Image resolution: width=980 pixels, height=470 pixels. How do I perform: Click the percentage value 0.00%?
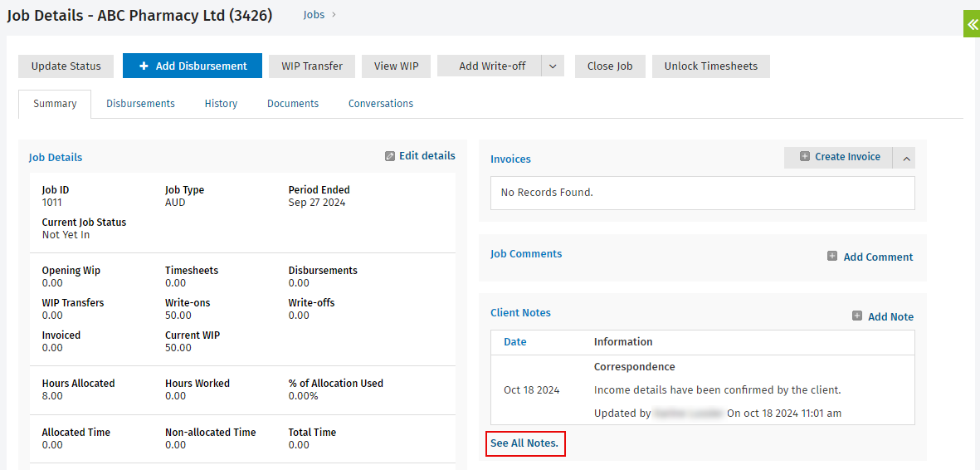(303, 395)
